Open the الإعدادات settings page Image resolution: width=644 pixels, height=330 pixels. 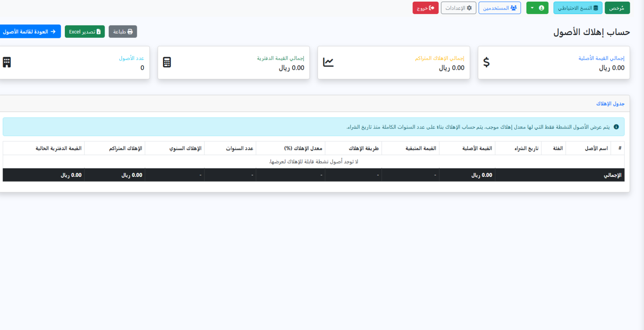tap(458, 8)
